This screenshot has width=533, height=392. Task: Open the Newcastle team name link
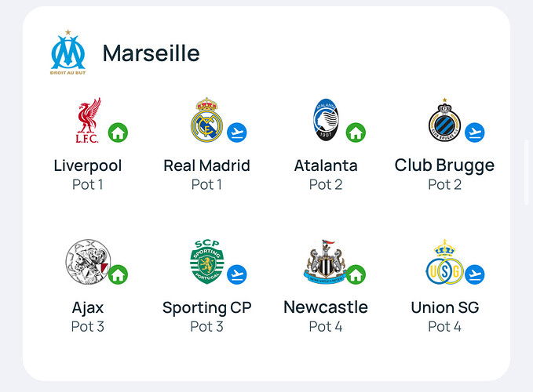(326, 307)
